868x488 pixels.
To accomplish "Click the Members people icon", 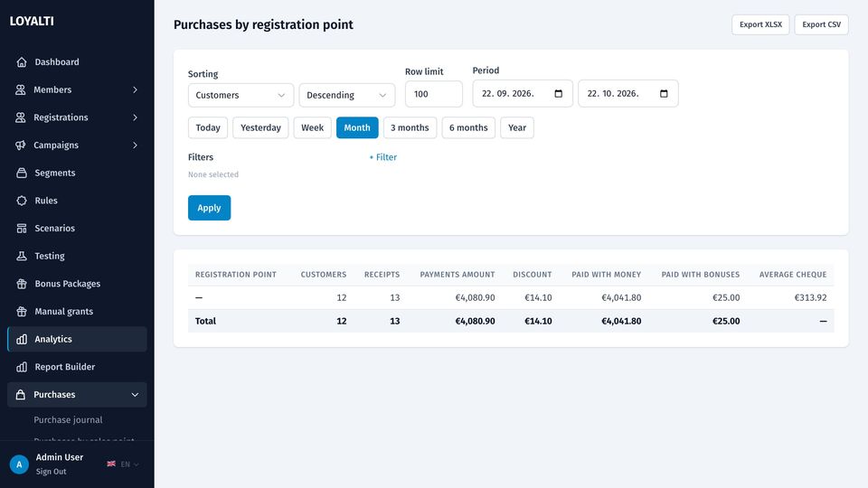I will [x=21, y=89].
